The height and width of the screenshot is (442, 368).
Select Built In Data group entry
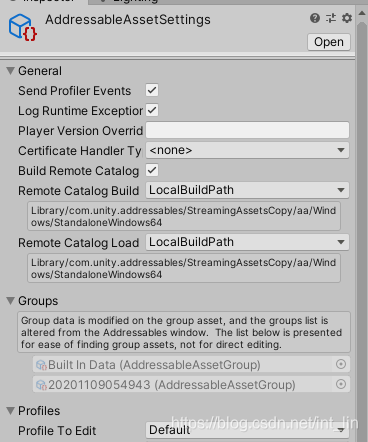click(192, 364)
